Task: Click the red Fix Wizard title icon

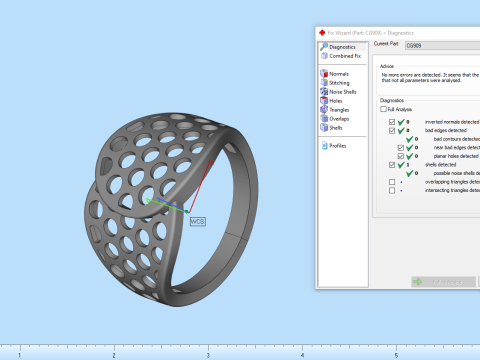Action: tap(322, 33)
